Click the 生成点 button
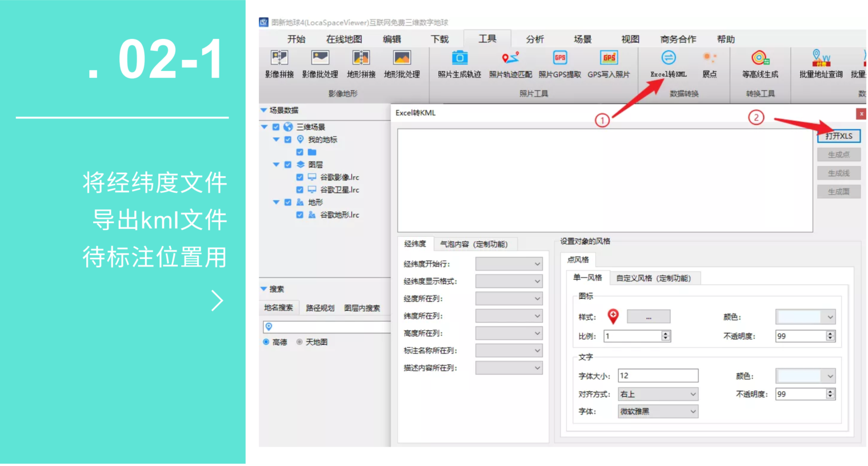Viewport: 868px width, 466px height. click(839, 154)
